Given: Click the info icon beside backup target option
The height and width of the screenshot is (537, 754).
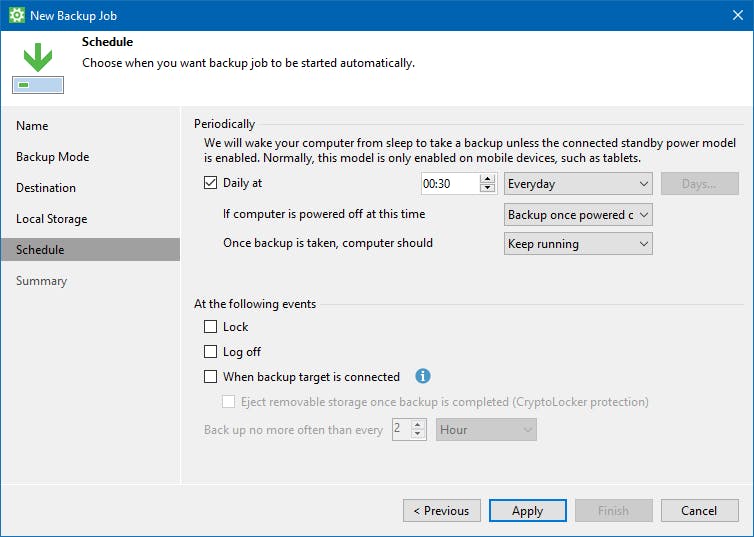Looking at the screenshot, I should 422,377.
